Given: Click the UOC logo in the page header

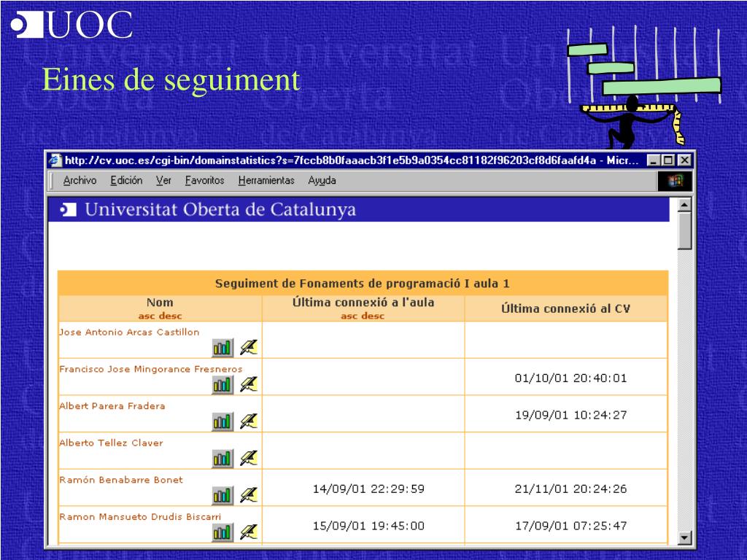Looking at the screenshot, I should [69, 210].
